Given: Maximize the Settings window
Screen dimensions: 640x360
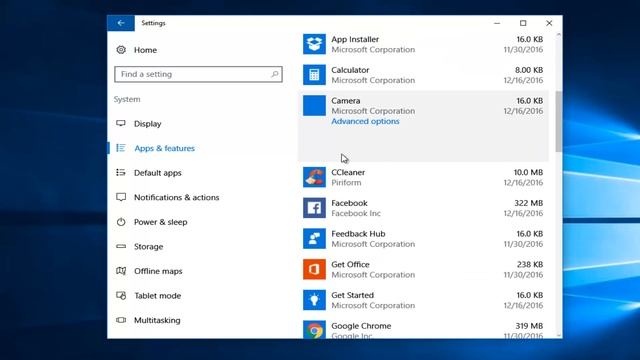Looking at the screenshot, I should click(523, 23).
